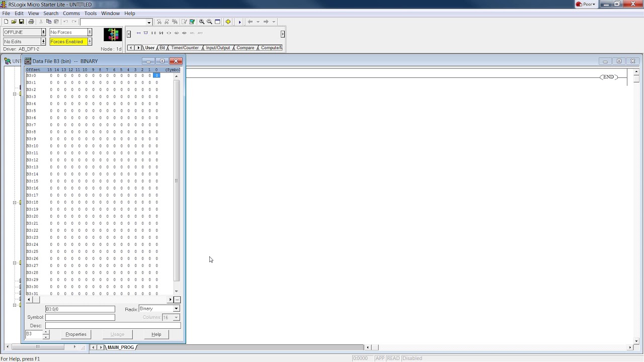Zoom in with the magnifier plus icon

pyautogui.click(x=202, y=22)
